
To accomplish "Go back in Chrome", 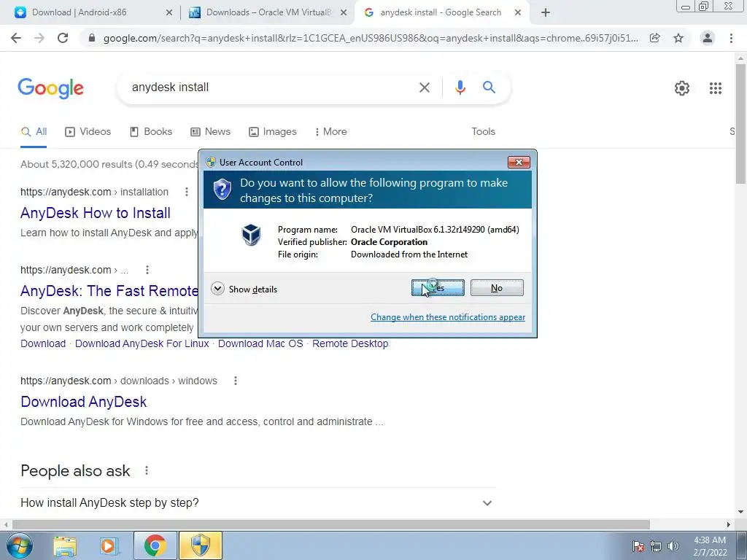I will tap(16, 38).
